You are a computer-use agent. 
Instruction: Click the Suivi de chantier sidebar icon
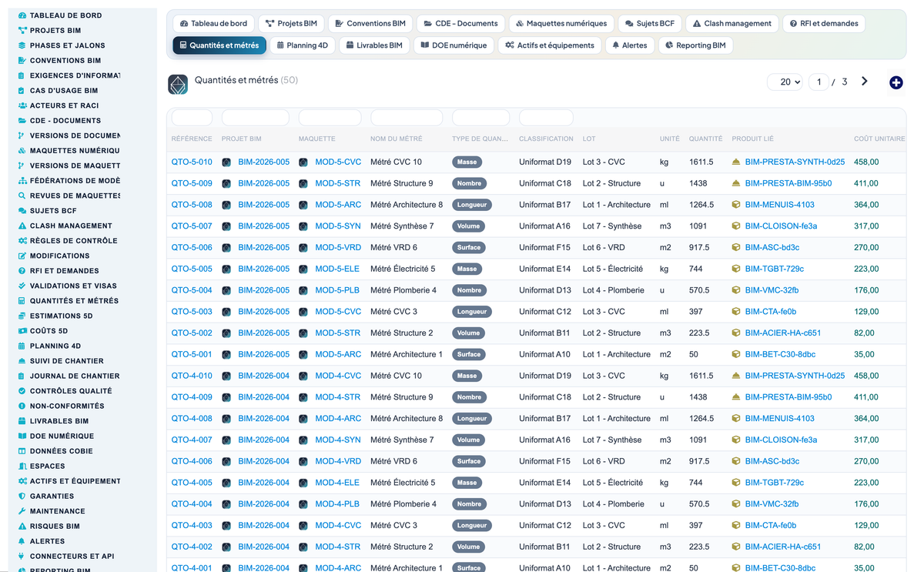click(22, 361)
